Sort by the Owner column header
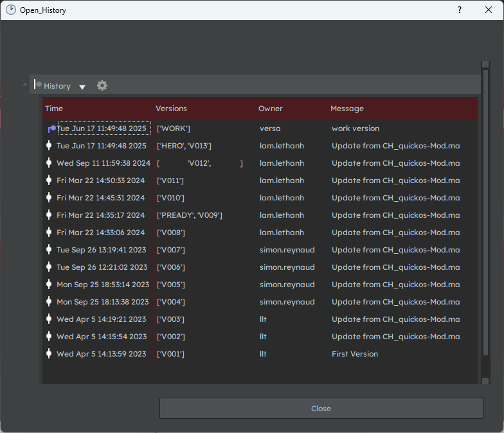This screenshot has height=433, width=504. [271, 109]
